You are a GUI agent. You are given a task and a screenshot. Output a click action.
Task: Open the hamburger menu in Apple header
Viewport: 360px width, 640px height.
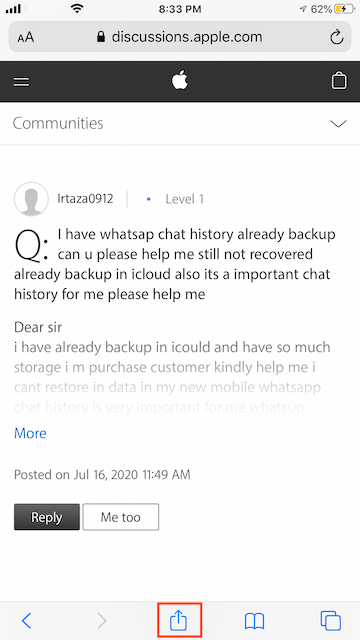point(21,82)
